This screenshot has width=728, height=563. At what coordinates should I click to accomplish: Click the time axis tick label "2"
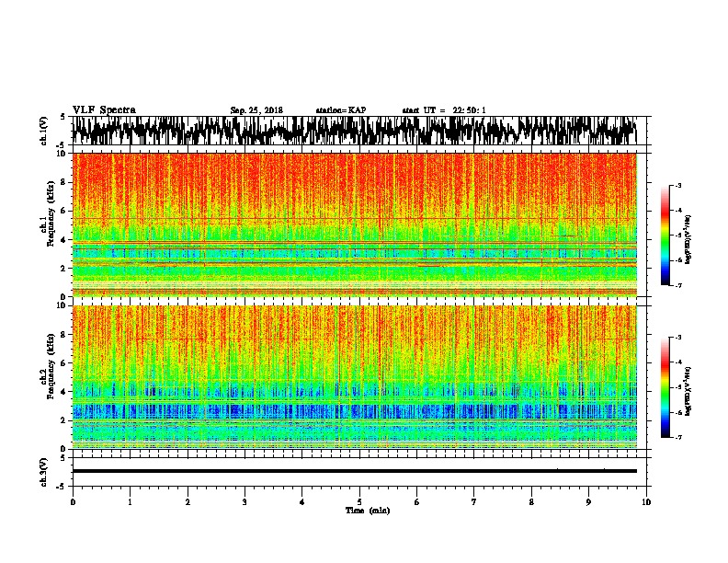point(188,502)
